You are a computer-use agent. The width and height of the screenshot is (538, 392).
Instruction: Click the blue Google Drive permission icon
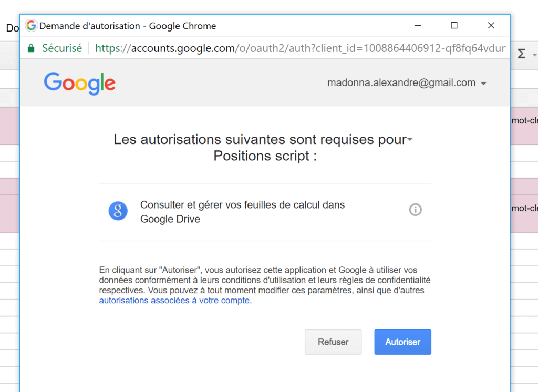click(118, 211)
